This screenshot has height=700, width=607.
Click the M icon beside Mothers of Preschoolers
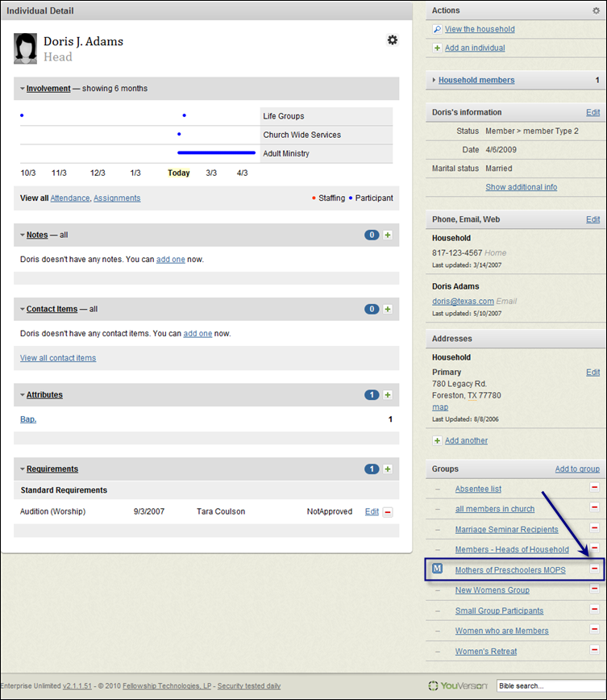[438, 569]
